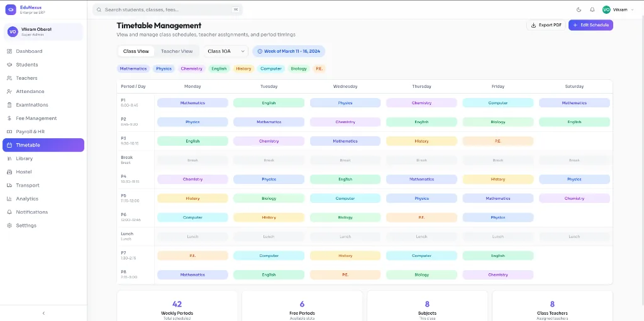Open Transport in sidebar menu

43,185
